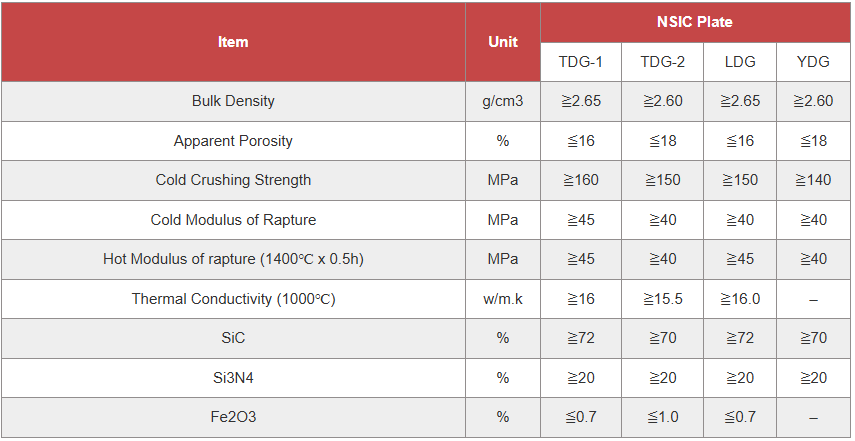The width and height of the screenshot is (855, 441).
Task: Select the Apparent Porosity row label
Action: click(x=233, y=141)
